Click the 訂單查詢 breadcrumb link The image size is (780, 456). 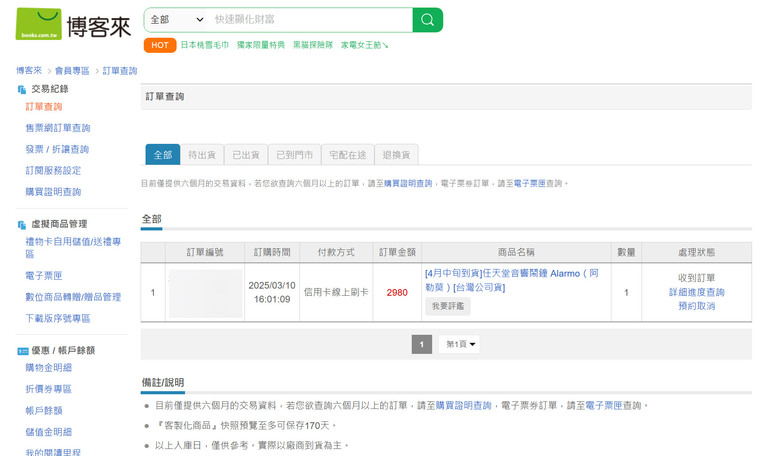coord(119,71)
